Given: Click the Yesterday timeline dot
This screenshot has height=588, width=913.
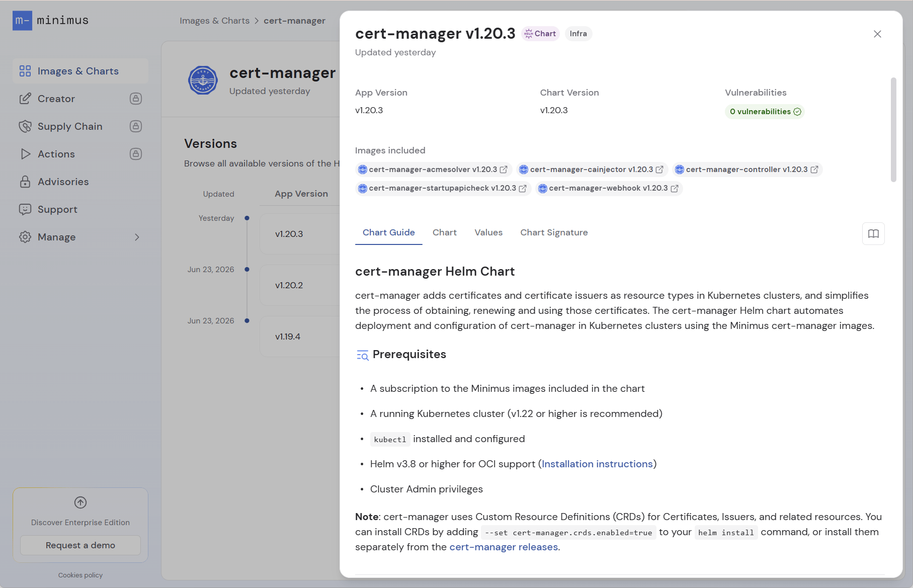Looking at the screenshot, I should tap(247, 218).
